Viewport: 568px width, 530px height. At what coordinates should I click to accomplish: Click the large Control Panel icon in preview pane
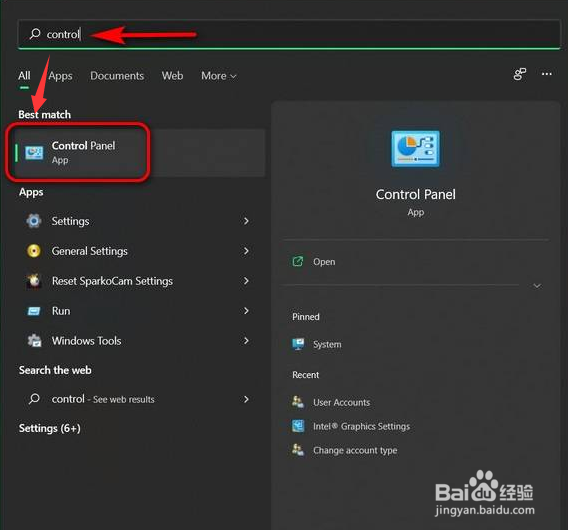(x=415, y=149)
